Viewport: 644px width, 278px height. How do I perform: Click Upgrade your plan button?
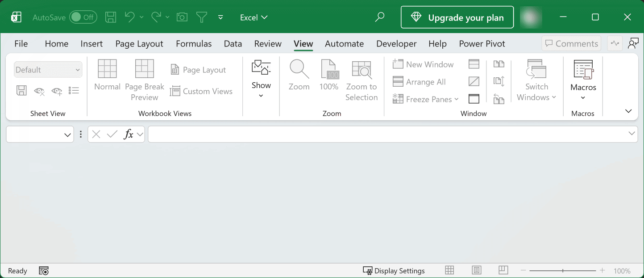tap(457, 17)
